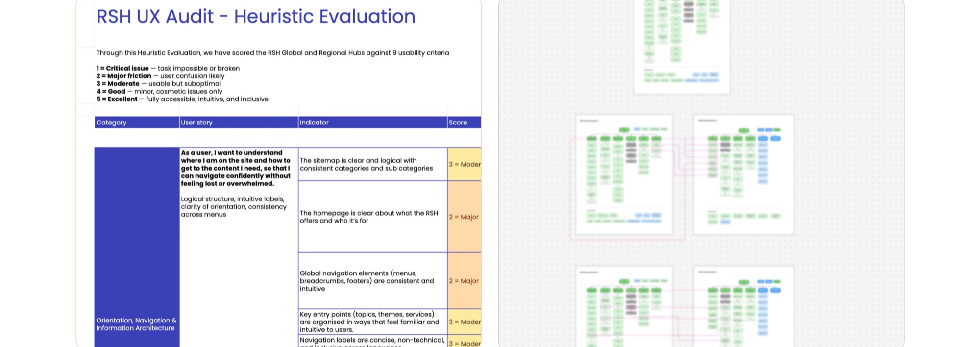980x347 pixels.
Task: Select 'Navigation labels are concise, non-technical' indicator
Action: tap(373, 341)
